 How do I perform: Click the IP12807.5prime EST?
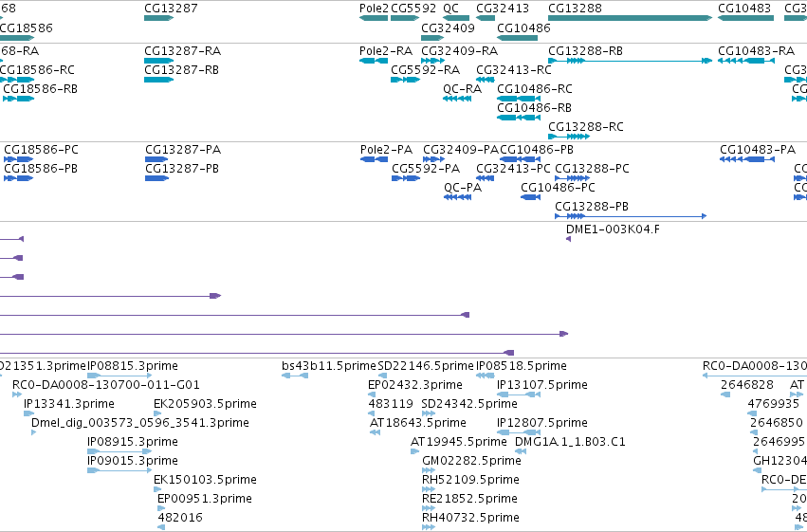pyautogui.click(x=519, y=432)
